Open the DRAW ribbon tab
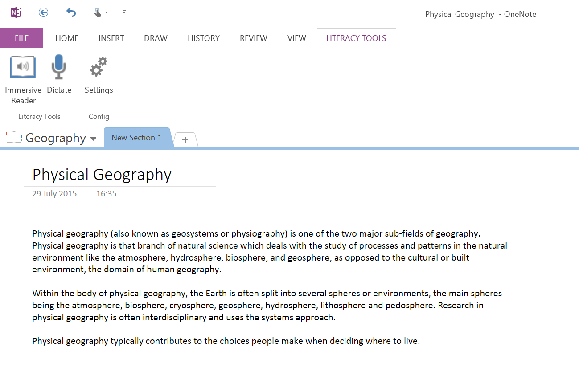 pyautogui.click(x=156, y=38)
